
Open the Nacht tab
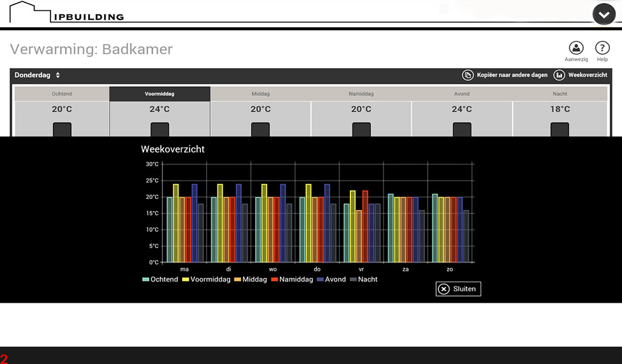point(559,94)
